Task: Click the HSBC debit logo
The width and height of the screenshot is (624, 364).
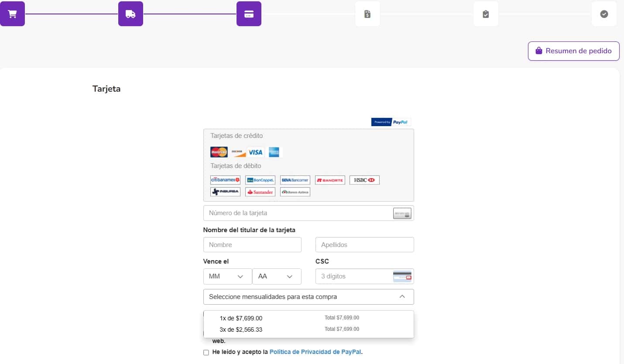Action: [364, 180]
